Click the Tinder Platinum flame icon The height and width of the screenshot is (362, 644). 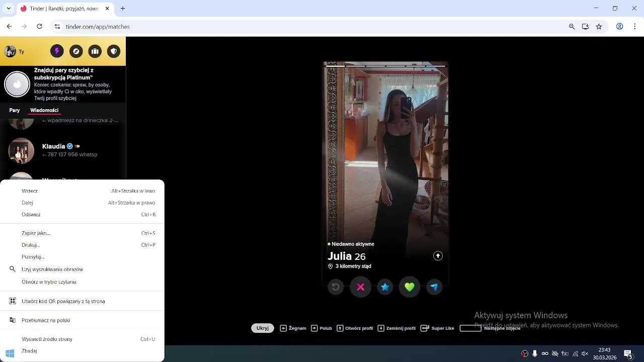click(17, 84)
